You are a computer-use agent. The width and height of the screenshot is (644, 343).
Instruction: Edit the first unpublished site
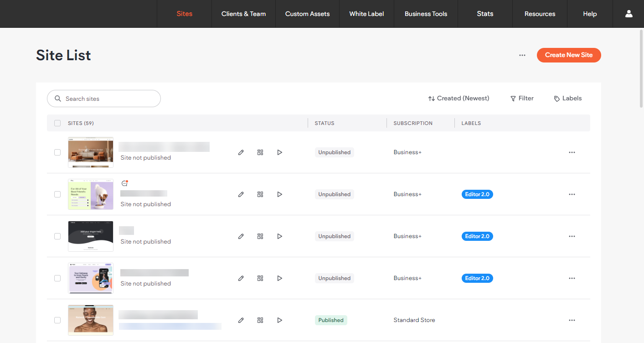[x=241, y=152]
